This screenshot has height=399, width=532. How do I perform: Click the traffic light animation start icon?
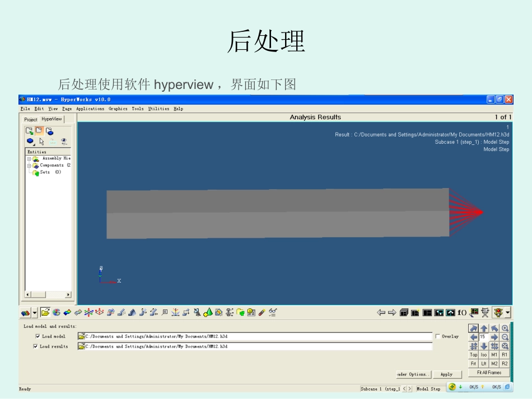coord(498,313)
